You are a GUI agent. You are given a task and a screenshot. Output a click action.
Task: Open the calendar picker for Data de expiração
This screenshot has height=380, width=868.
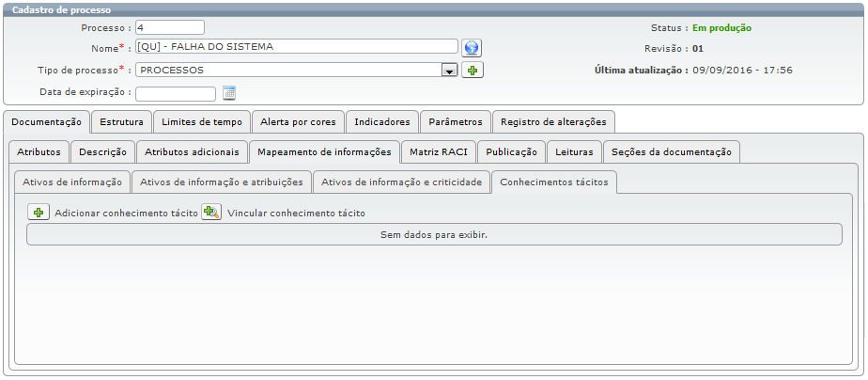(229, 93)
